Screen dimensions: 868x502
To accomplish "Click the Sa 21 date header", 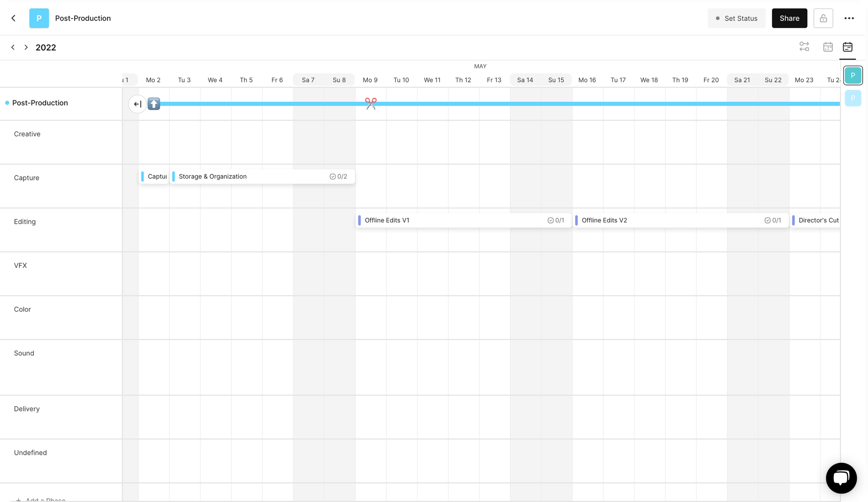I will pyautogui.click(x=742, y=80).
